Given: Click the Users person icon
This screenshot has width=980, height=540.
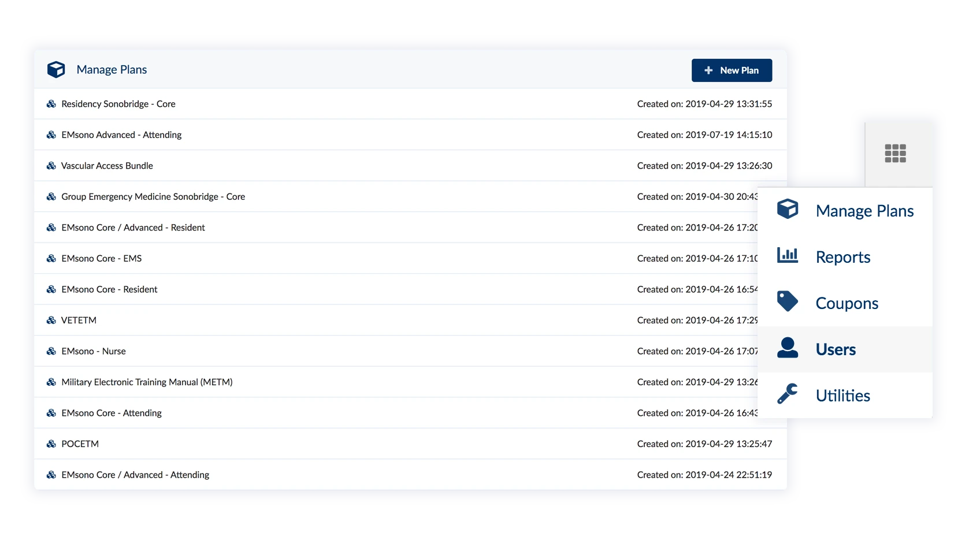Looking at the screenshot, I should point(787,348).
